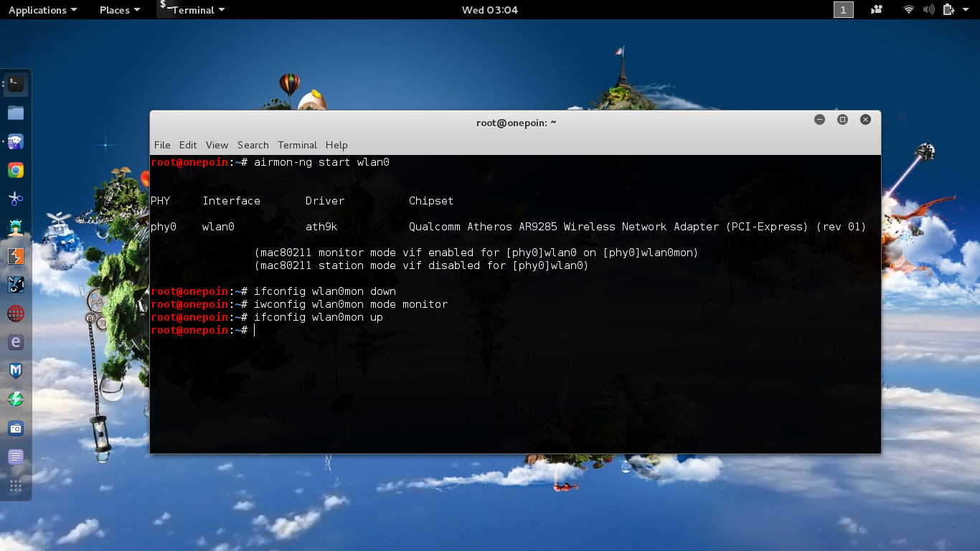This screenshot has width=980, height=551.
Task: Open the text editor icon in the dock
Action: 15,457
